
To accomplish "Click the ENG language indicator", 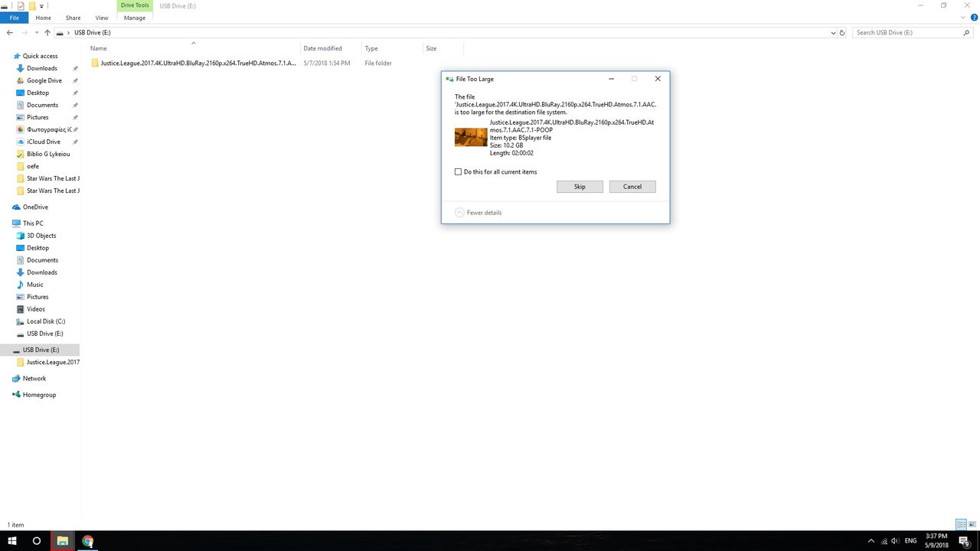I will pyautogui.click(x=911, y=541).
